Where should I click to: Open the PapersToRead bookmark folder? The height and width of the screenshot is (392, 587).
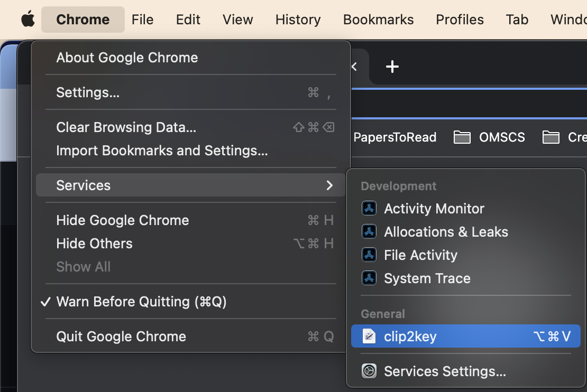click(x=395, y=137)
